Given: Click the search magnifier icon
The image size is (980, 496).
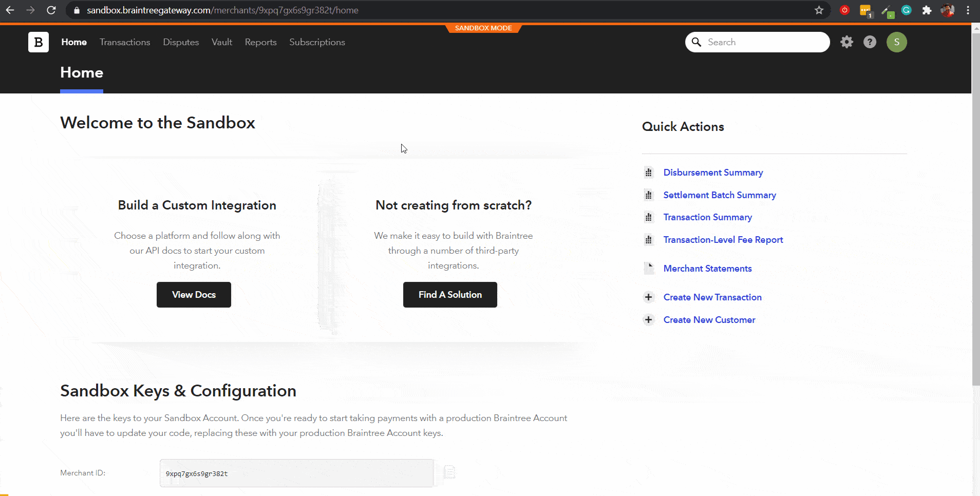Looking at the screenshot, I should click(696, 42).
